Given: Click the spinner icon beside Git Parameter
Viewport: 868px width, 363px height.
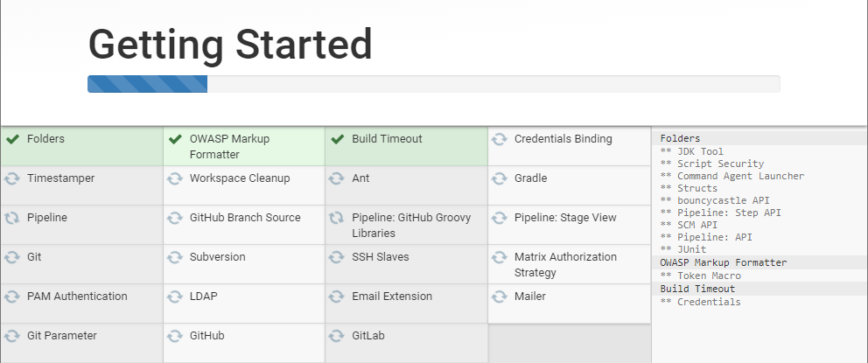Looking at the screenshot, I should (x=12, y=336).
